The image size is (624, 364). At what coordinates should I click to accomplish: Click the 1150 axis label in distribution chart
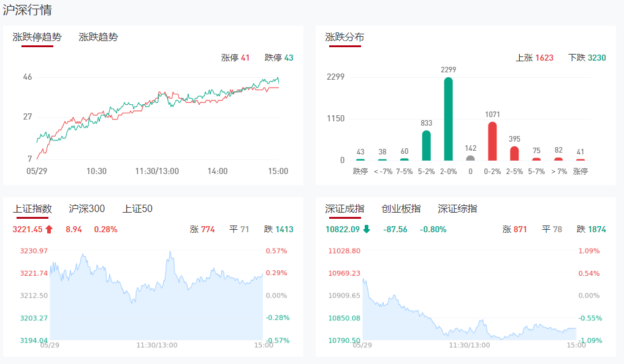335,118
